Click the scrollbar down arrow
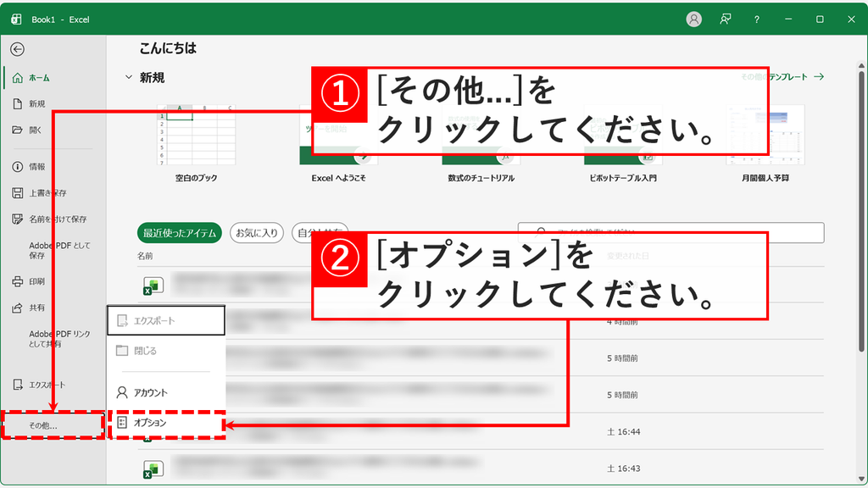Screen dimensions: 868x488 pos(861,479)
